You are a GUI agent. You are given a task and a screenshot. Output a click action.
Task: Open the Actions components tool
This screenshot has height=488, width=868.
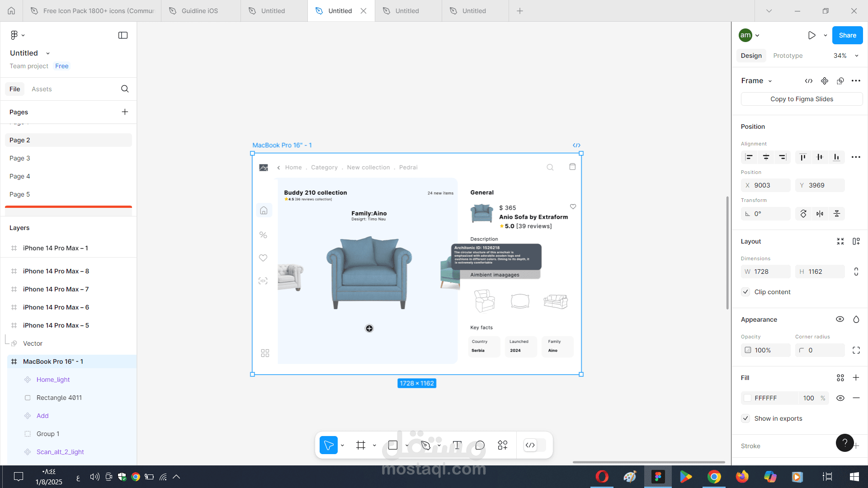point(502,446)
